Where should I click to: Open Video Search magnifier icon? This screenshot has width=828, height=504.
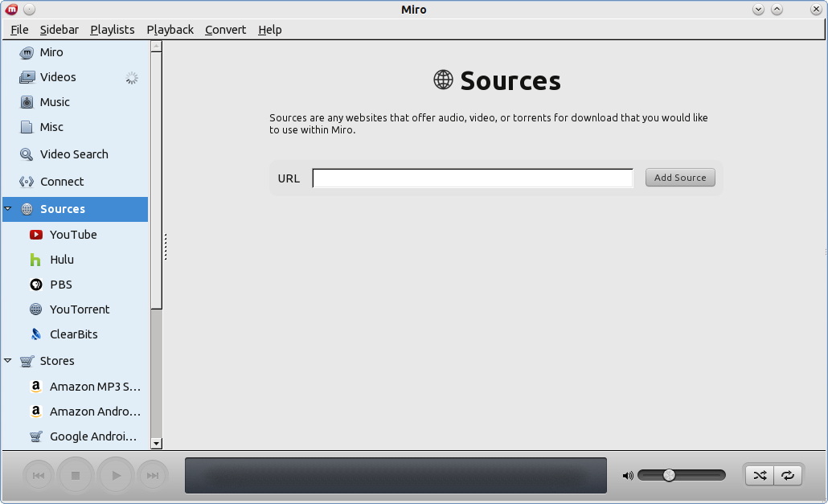(x=27, y=154)
